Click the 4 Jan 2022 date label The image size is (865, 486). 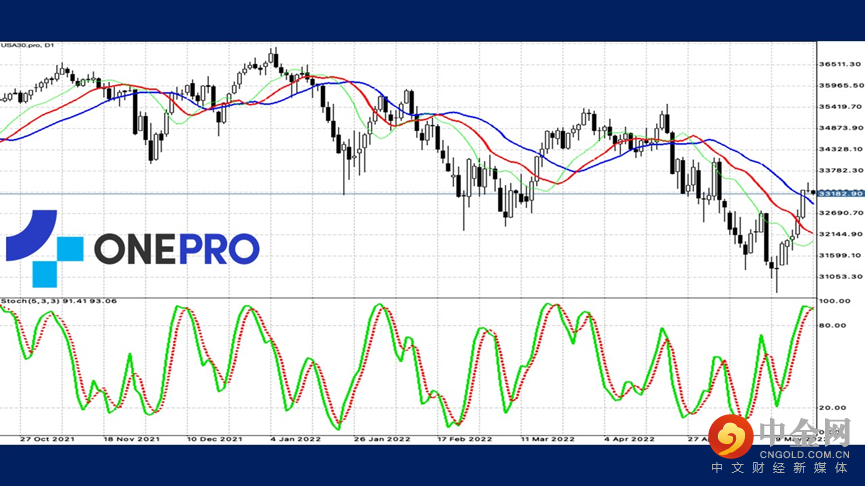(x=296, y=439)
